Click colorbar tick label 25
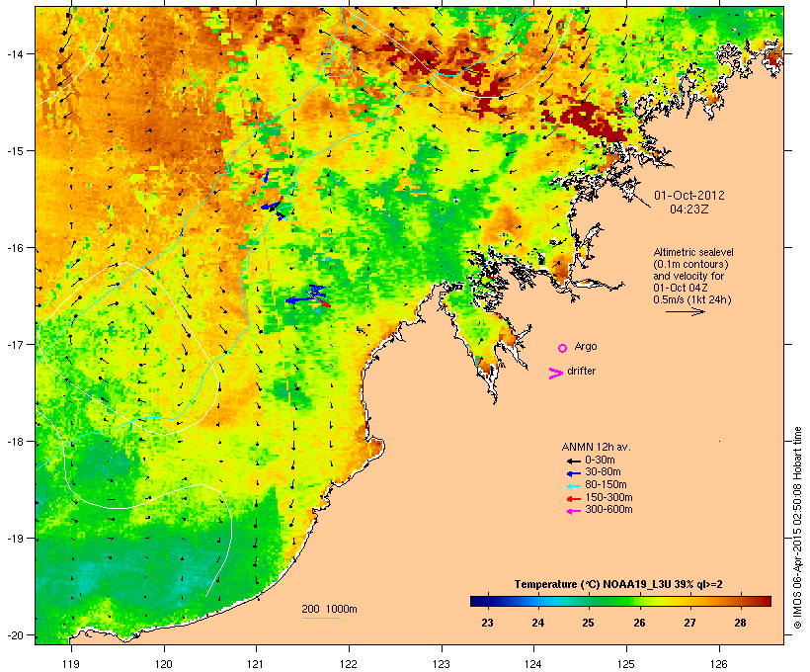The height and width of the screenshot is (672, 810). click(589, 623)
